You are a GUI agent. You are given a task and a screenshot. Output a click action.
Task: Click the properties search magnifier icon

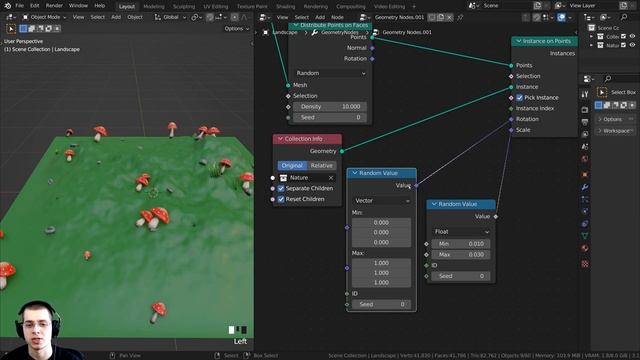608,78
